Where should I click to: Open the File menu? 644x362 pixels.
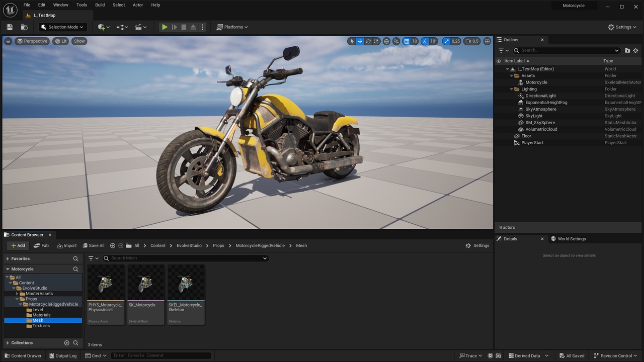click(27, 5)
